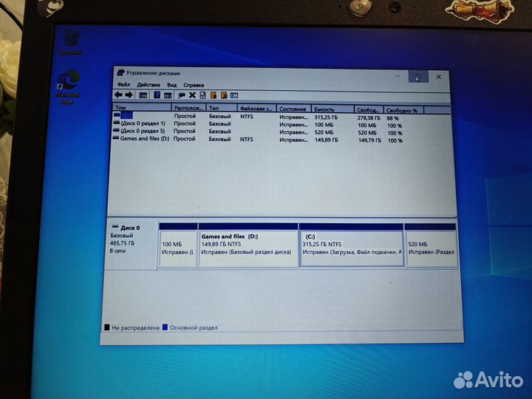Image resolution: width=532 pixels, height=399 pixels.
Task: Click the black Не распределена legend swatch
Action: click(x=107, y=327)
